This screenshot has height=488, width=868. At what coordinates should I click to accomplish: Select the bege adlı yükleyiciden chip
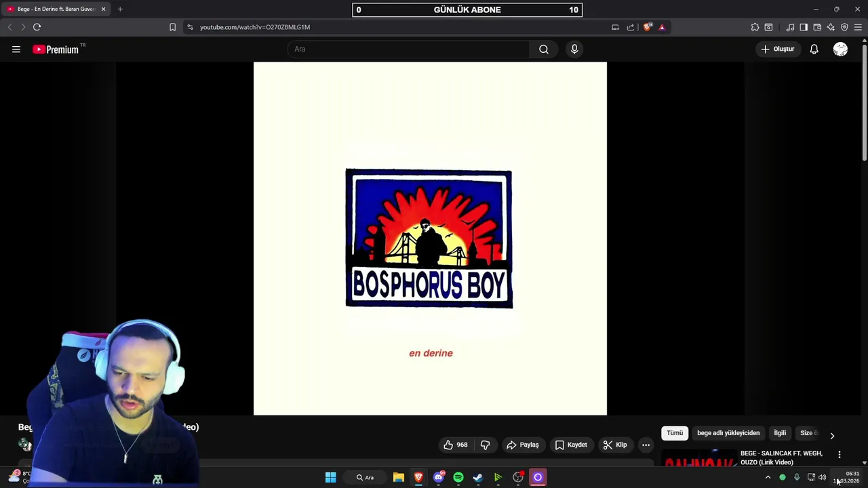pos(728,433)
